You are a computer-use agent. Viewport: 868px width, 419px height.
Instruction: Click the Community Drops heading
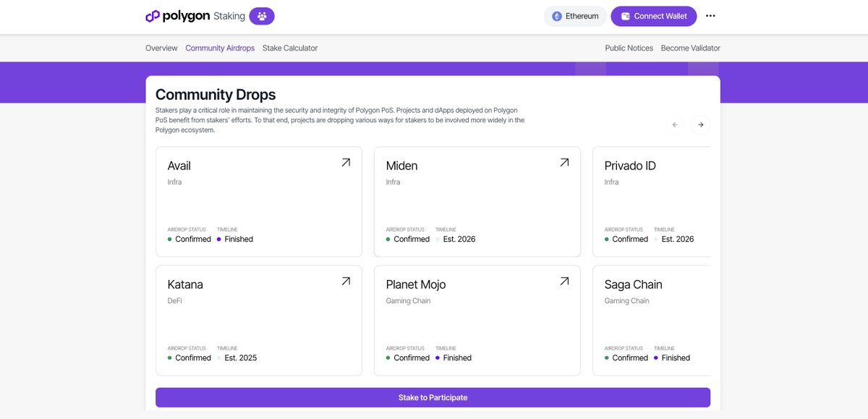click(x=216, y=95)
